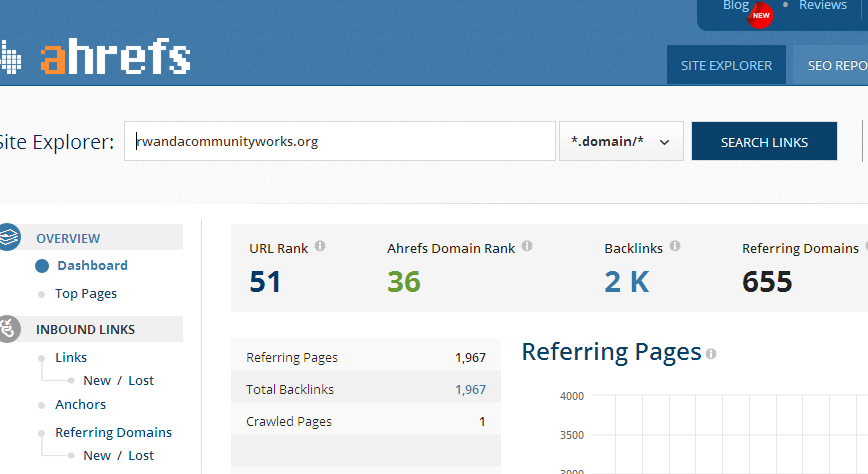The height and width of the screenshot is (474, 868).
Task: Click the Total Backlinks value 1,967
Action: point(471,390)
